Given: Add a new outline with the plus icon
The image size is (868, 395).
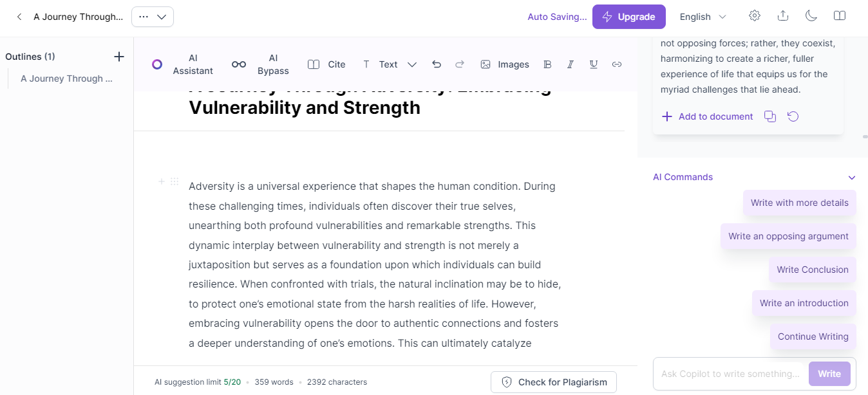Looking at the screenshot, I should click(x=119, y=57).
